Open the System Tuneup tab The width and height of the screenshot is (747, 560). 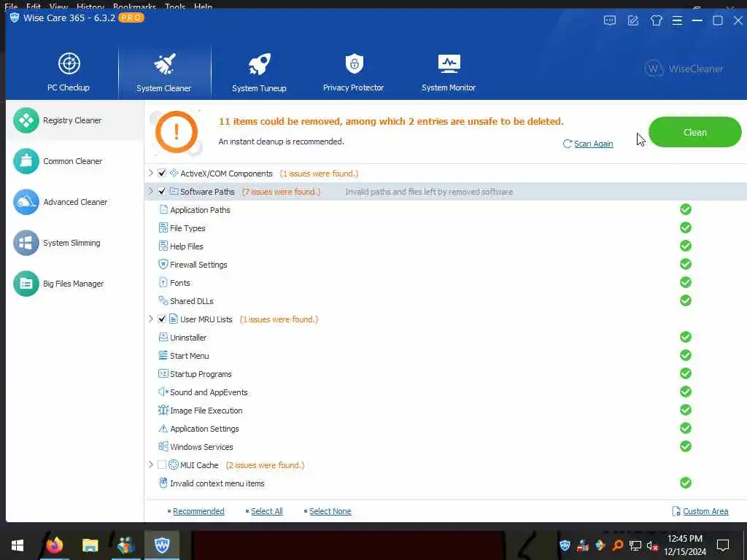pos(259,72)
